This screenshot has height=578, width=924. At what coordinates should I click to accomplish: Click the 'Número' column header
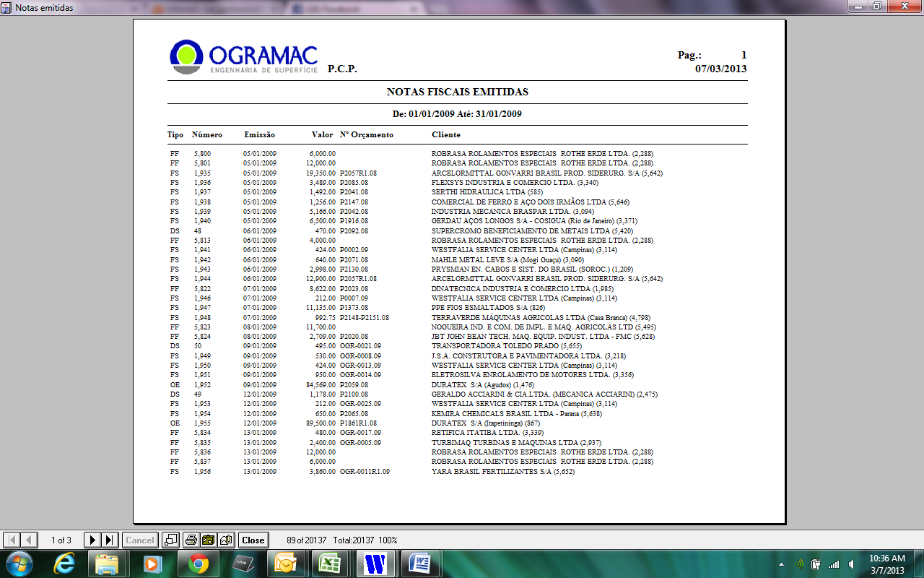[207, 134]
